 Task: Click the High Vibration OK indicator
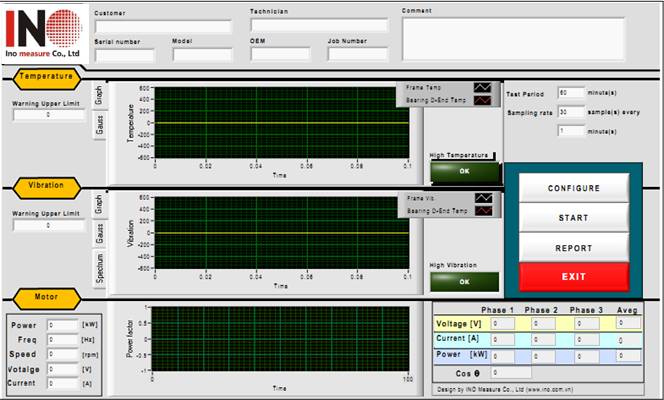tap(463, 281)
